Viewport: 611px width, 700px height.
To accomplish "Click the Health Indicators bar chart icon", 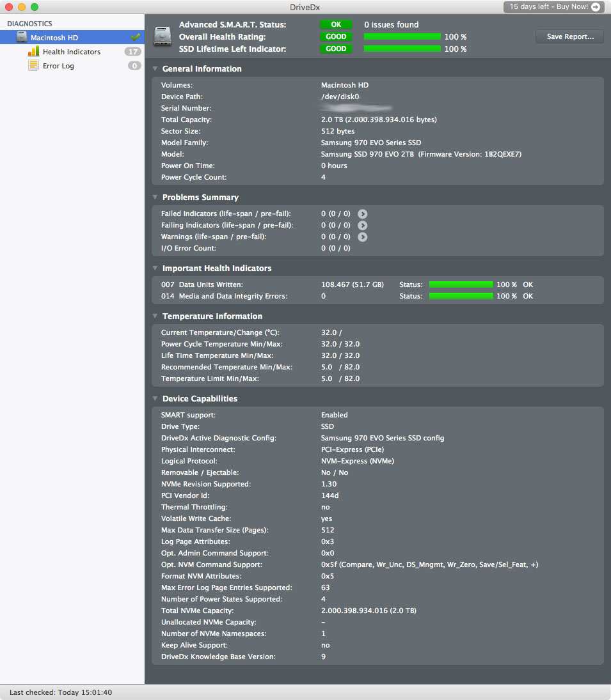I will pos(33,51).
